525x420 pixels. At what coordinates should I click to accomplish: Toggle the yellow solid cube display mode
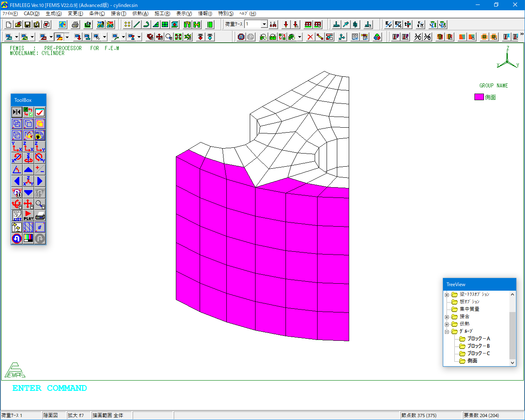coord(40,124)
